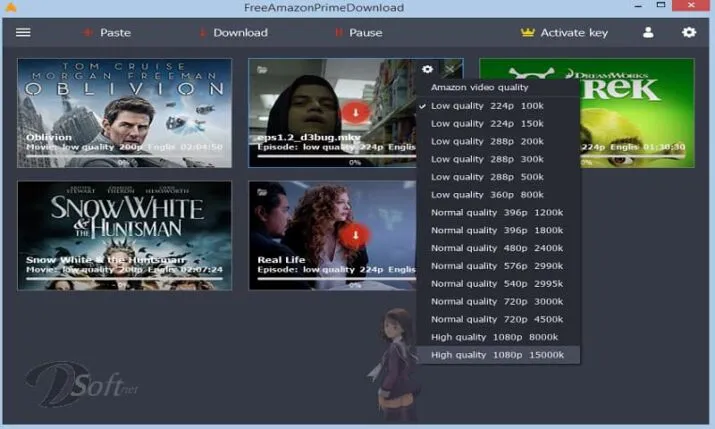Click Oblivion download progress bar
This screenshot has width=715, height=429.
pyautogui.click(x=124, y=155)
